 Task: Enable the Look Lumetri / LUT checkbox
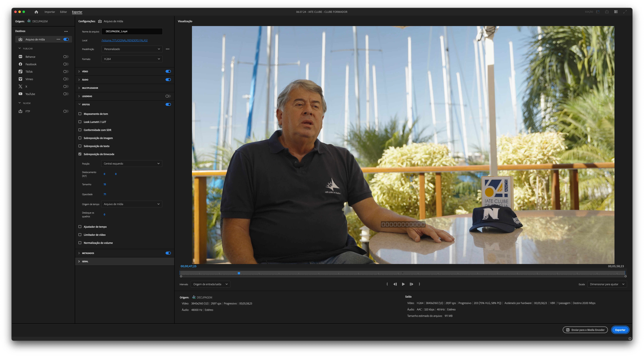(x=80, y=122)
